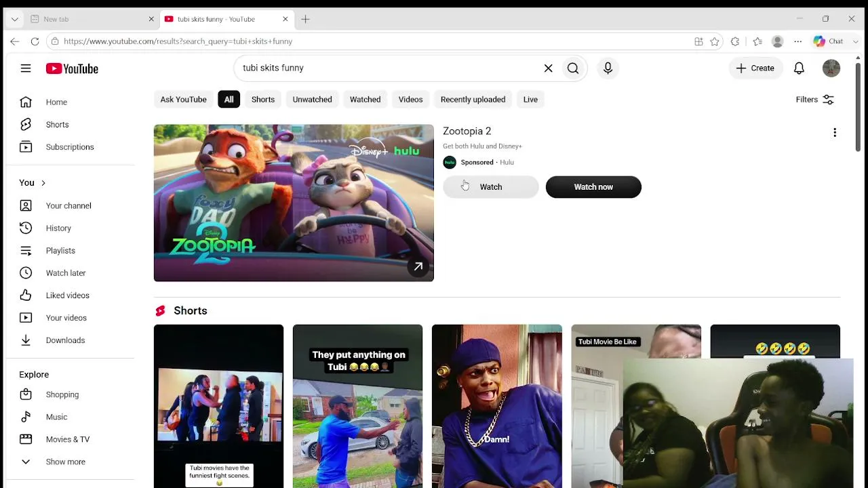Open the browser tab search dropdown

click(x=14, y=19)
